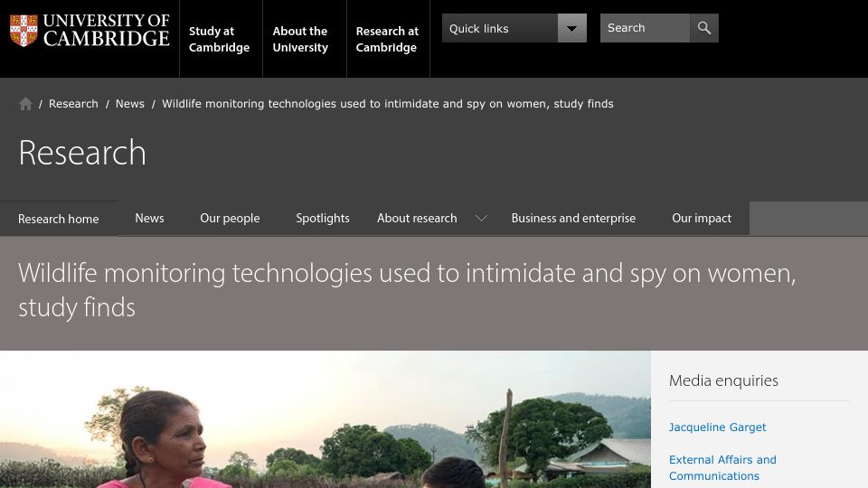The width and height of the screenshot is (868, 488).
Task: Expand the About research chevron
Action: 482,219
